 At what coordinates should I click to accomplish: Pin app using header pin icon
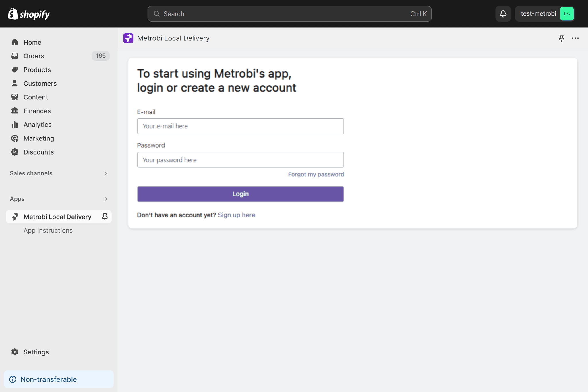(x=561, y=38)
